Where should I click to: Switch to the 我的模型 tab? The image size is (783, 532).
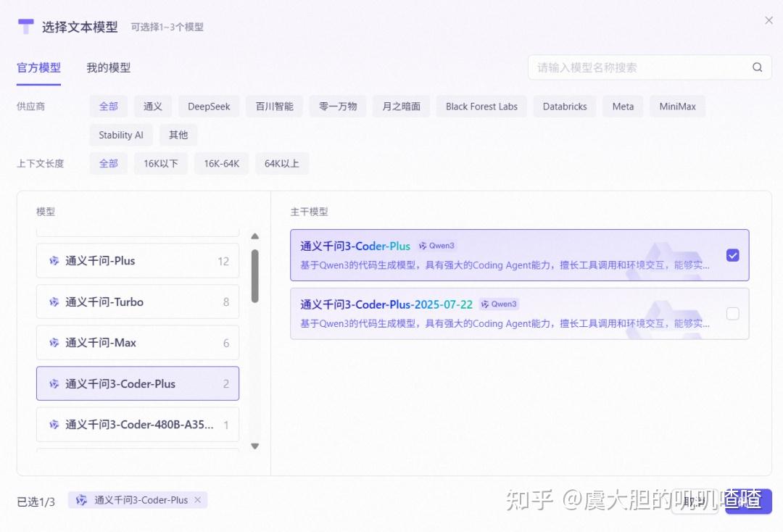[x=107, y=67]
